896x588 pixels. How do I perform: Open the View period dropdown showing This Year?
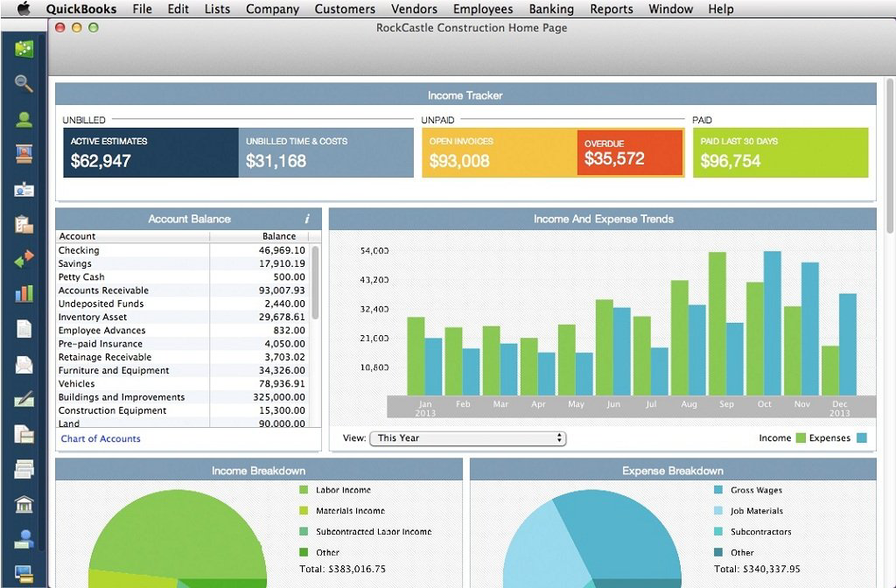467,438
